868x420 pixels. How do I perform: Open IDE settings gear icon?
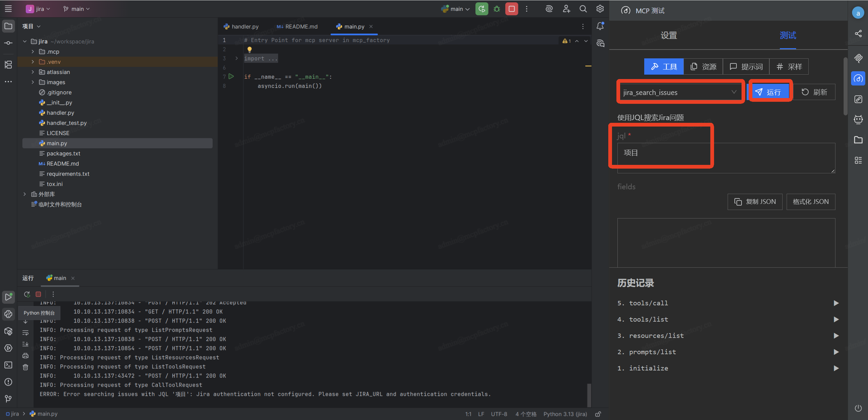coord(600,9)
